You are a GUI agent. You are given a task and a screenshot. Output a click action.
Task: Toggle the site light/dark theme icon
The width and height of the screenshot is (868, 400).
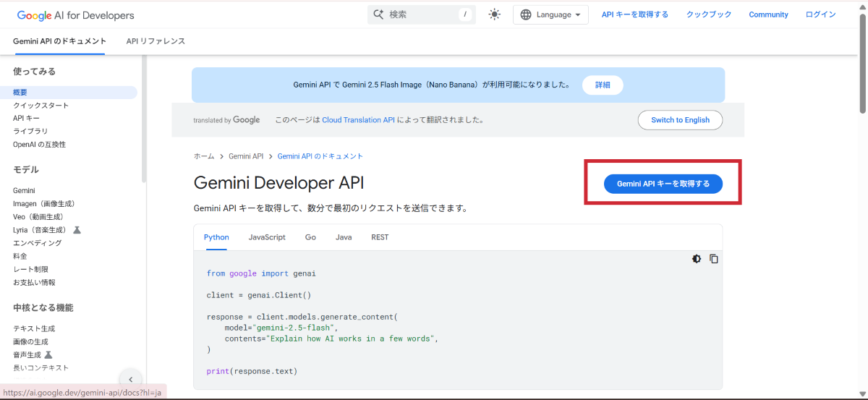495,14
